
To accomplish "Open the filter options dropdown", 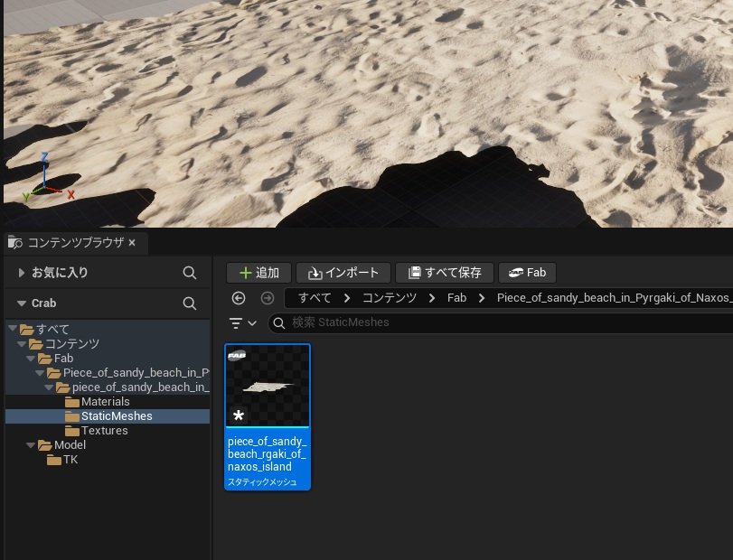I will pyautogui.click(x=242, y=322).
